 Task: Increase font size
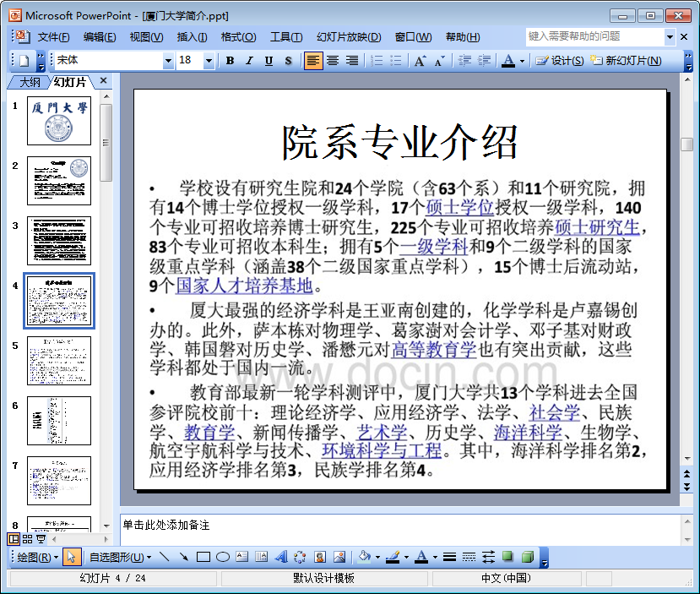click(420, 61)
